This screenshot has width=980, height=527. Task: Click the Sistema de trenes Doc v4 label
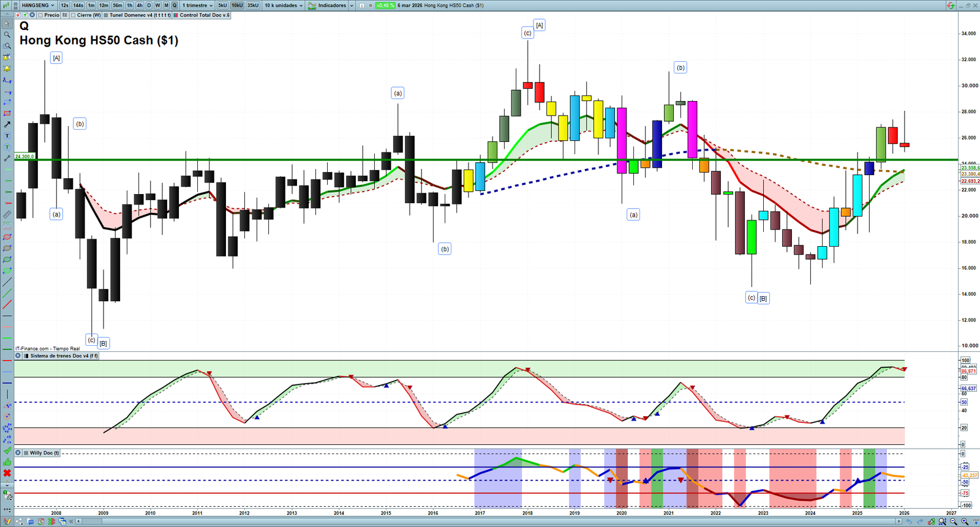(x=64, y=356)
